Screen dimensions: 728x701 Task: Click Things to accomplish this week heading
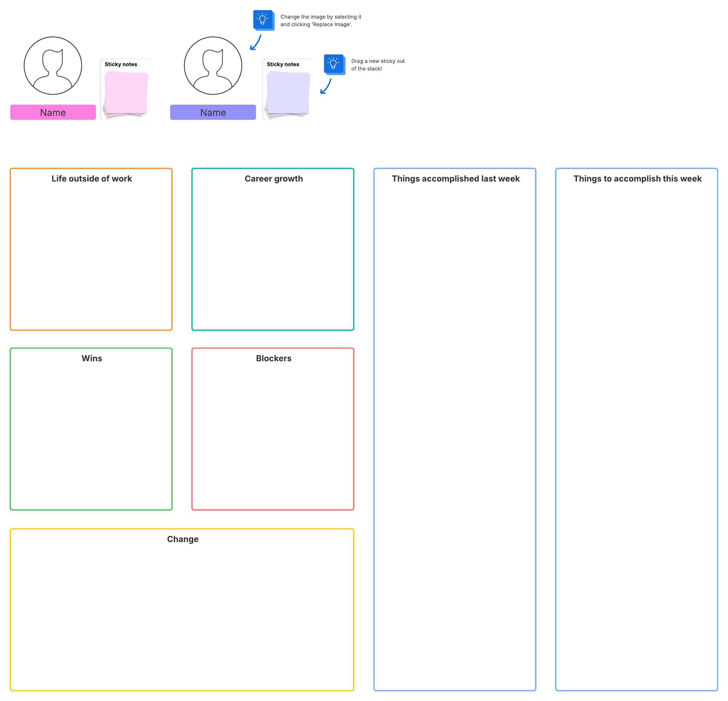coord(637,179)
